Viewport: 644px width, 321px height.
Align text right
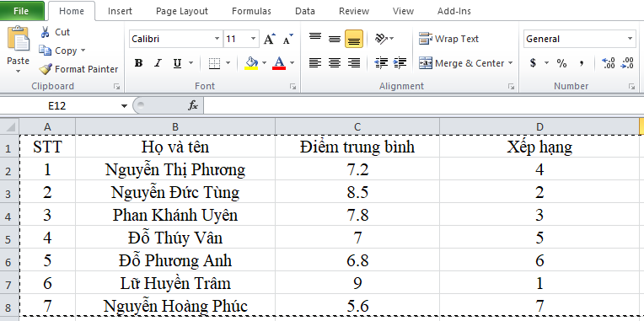point(354,63)
